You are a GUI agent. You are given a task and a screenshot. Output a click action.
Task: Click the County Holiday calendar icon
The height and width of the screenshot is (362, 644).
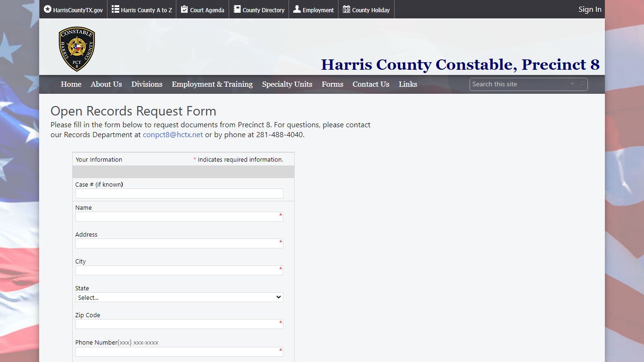[x=346, y=9]
